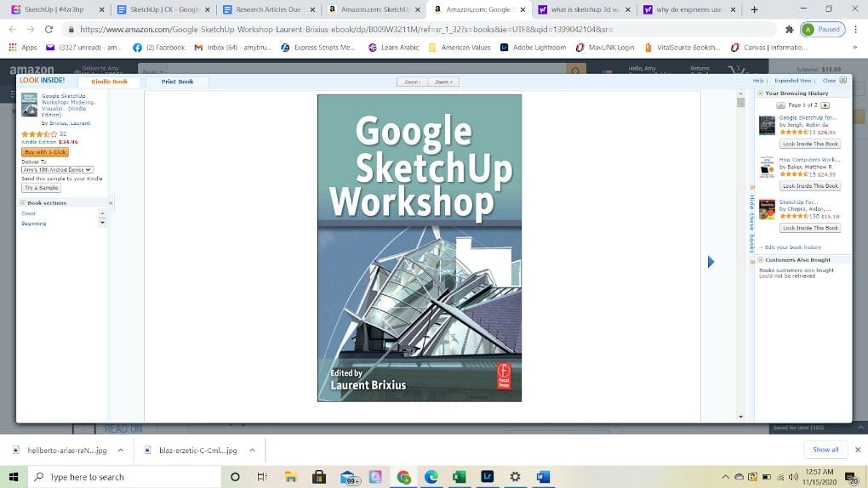This screenshot has width=868, height=488.
Task: Switch to SketchUp | CK - Google Docs tab
Action: pos(163,9)
